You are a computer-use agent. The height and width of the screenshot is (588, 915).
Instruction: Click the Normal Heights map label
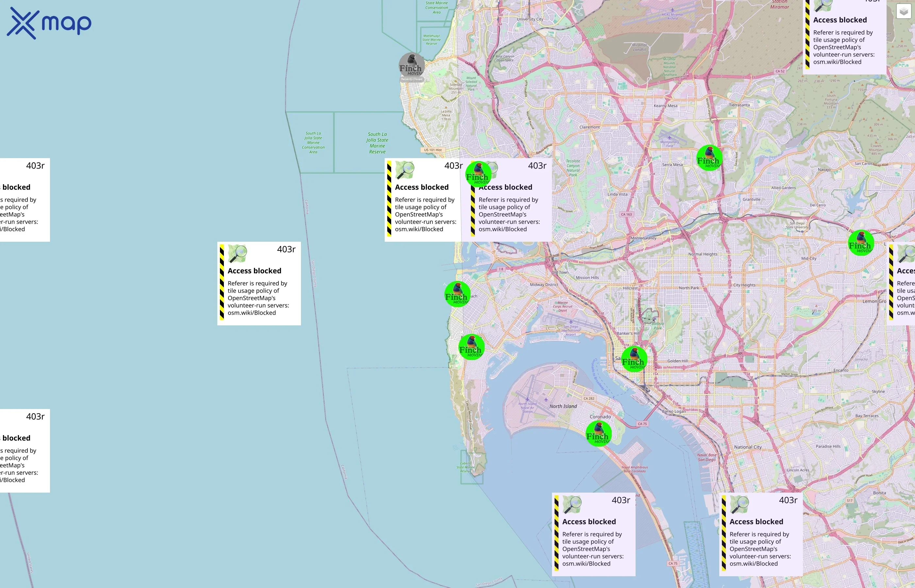point(703,254)
